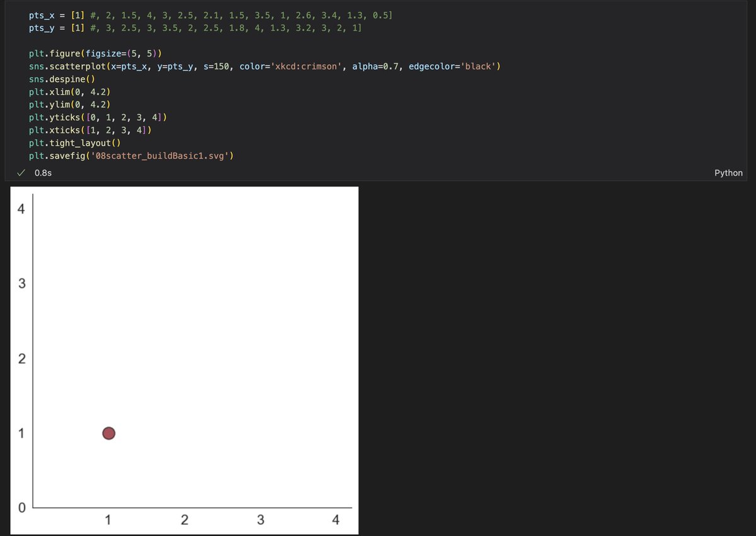Click the y-axis tick label 4
756x536 pixels.
21,209
